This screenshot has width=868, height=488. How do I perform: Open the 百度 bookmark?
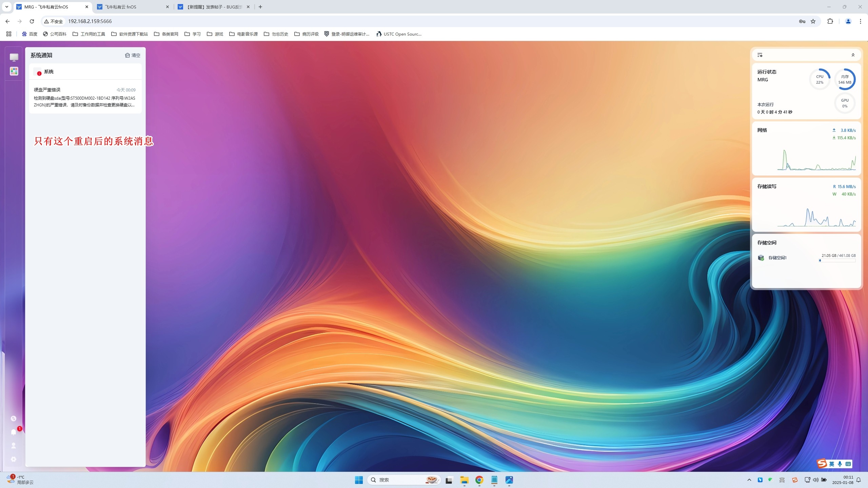(29, 34)
